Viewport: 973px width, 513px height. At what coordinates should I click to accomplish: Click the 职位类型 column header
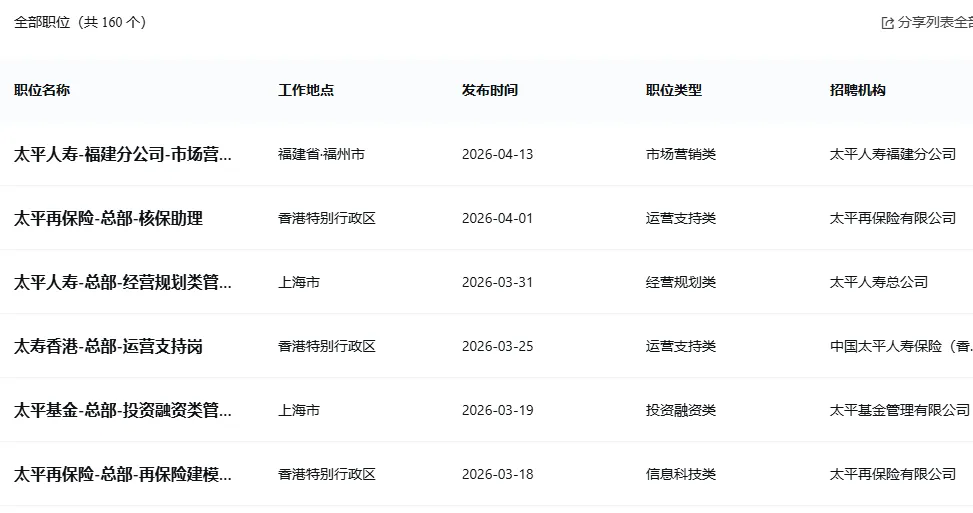click(x=674, y=90)
